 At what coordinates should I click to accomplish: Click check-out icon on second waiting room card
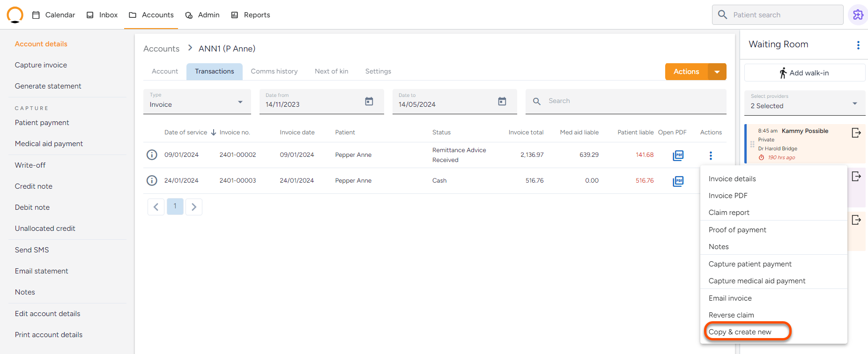pos(856,177)
